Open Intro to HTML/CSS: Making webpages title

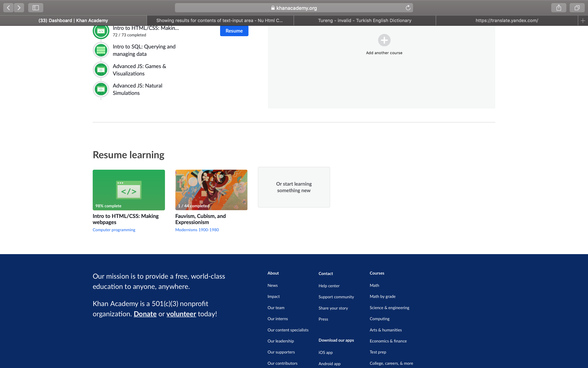click(126, 219)
